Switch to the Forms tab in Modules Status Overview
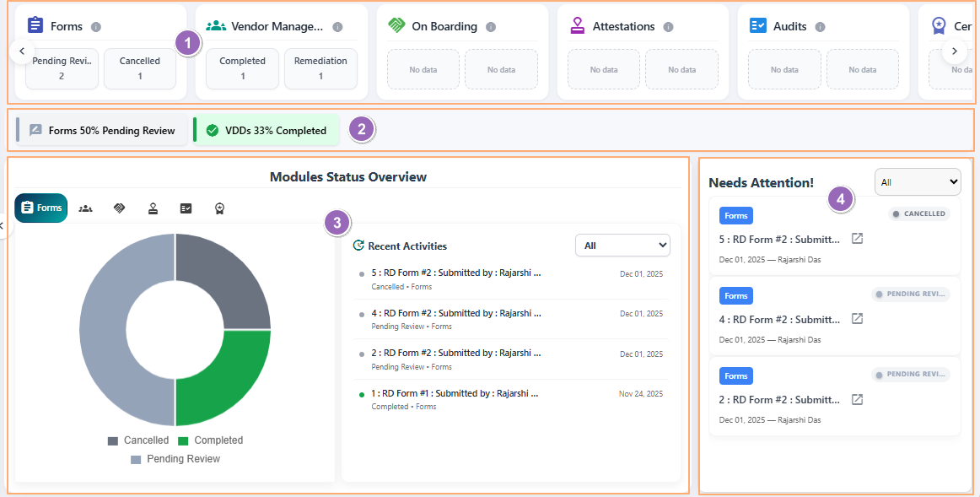The width and height of the screenshot is (980, 497). pos(40,208)
